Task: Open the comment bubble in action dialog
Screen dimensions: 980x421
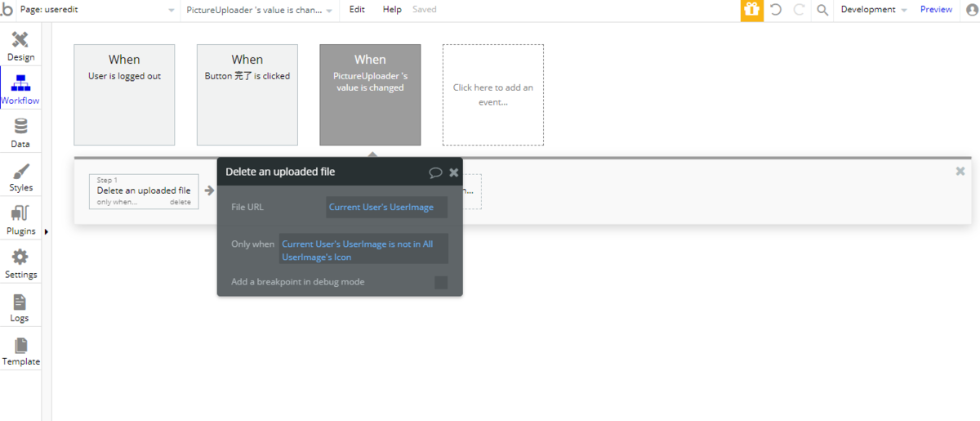Action: coord(435,172)
